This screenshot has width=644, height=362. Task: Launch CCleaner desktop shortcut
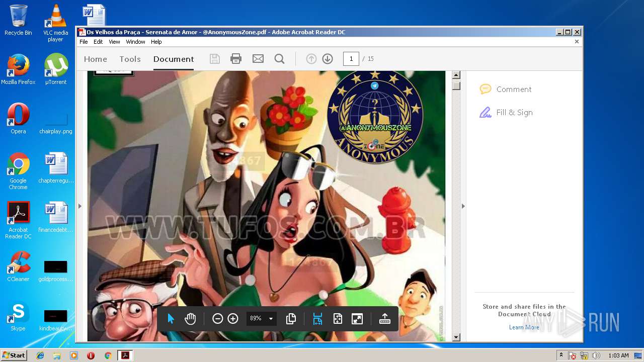click(x=18, y=266)
